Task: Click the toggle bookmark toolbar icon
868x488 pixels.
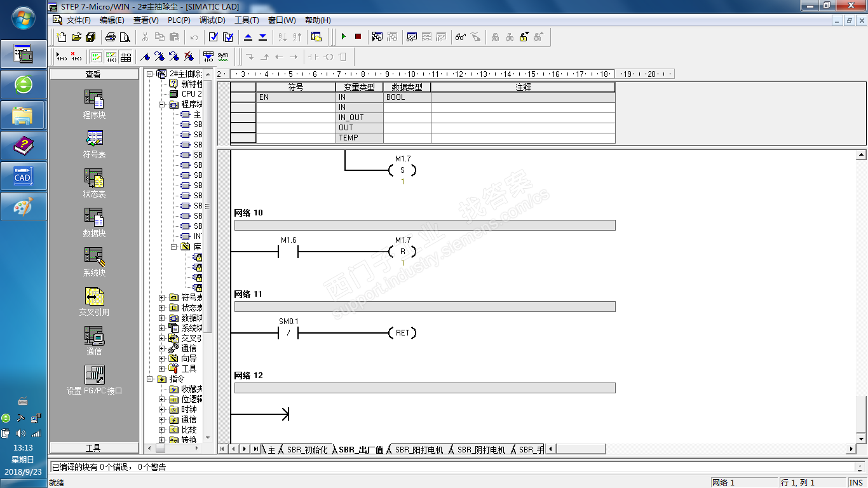Action: pyautogui.click(x=145, y=57)
